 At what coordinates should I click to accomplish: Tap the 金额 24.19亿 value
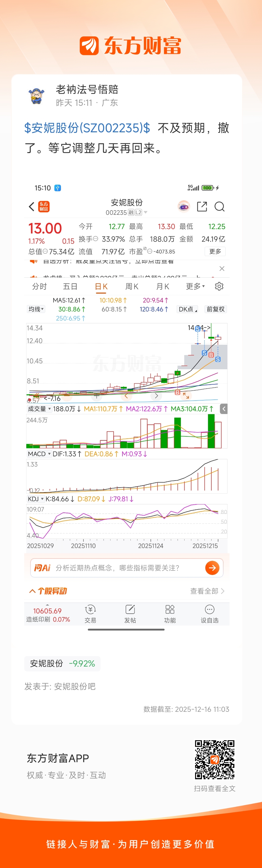(x=213, y=239)
